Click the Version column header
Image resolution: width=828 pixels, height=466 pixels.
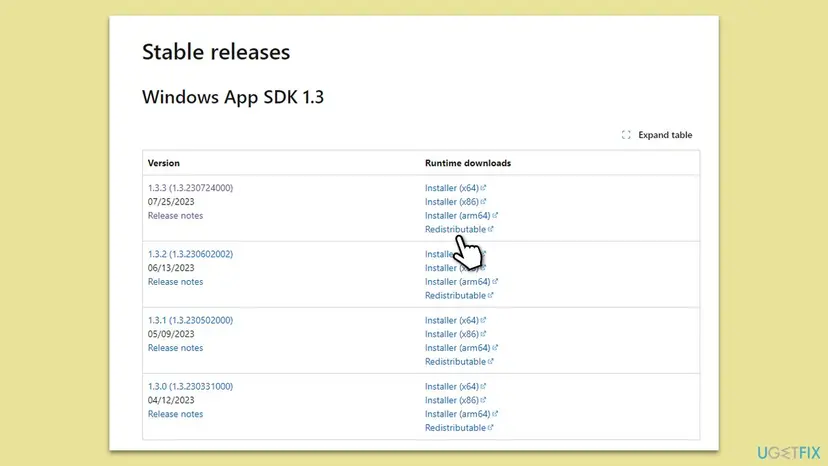(164, 163)
